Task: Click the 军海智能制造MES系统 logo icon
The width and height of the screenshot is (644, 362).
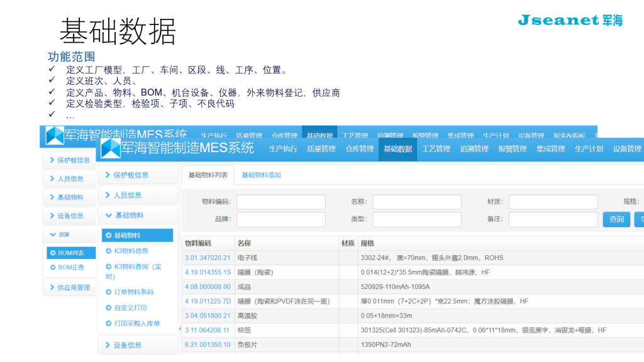Action: tap(111, 148)
